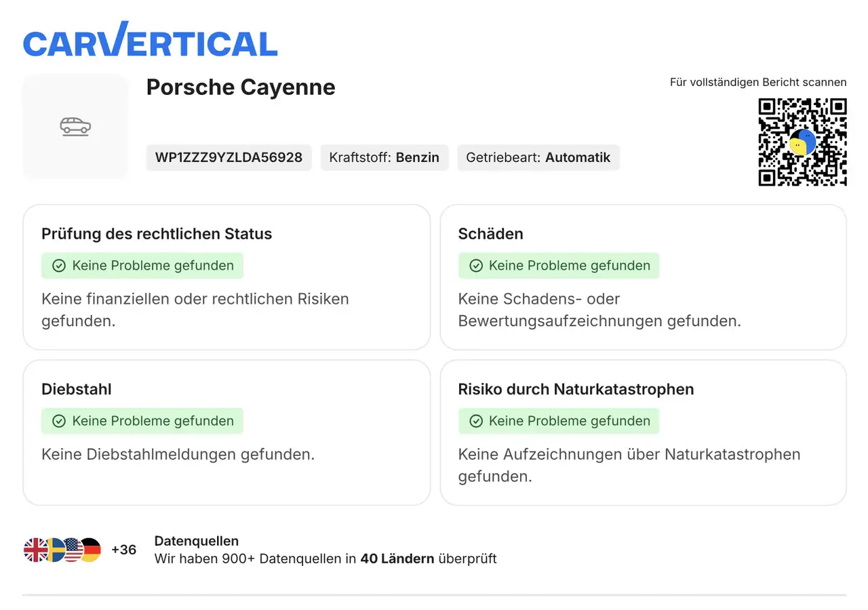868x610 pixels.
Task: Select the VIN WP1ZZZ9YZLDA56928 badge
Action: click(229, 157)
